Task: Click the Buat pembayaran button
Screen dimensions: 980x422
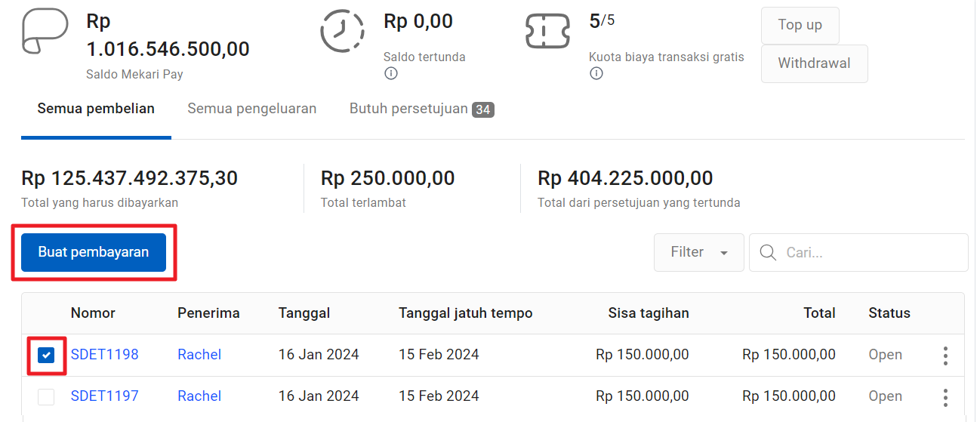Action: (x=94, y=252)
